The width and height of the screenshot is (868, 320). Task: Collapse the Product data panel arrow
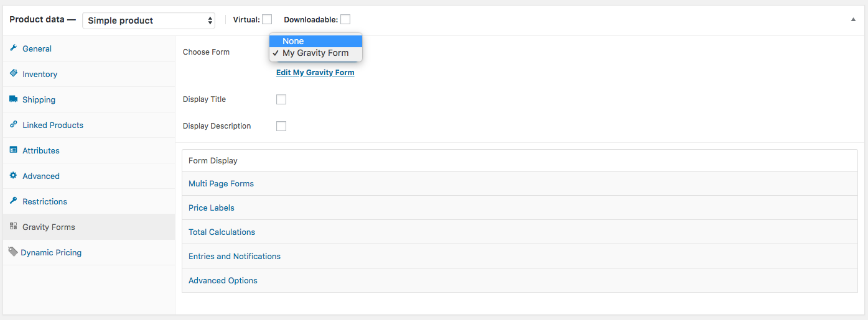[853, 20]
